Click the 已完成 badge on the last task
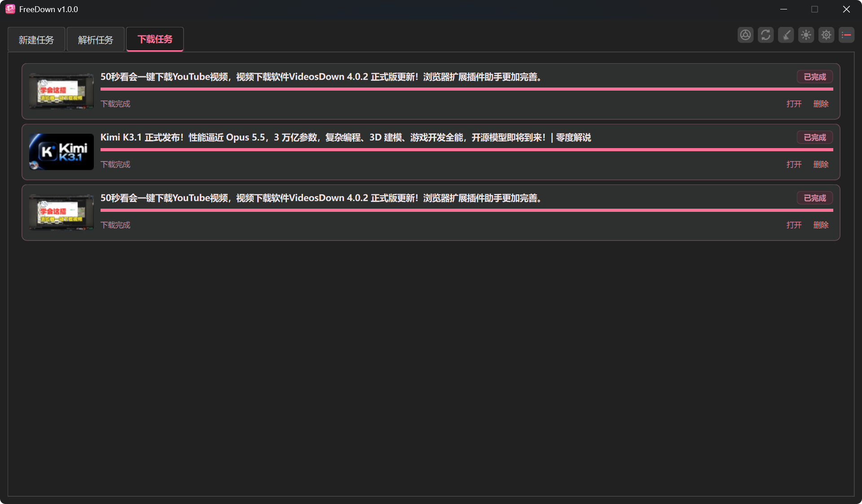This screenshot has width=862, height=504. click(x=815, y=198)
